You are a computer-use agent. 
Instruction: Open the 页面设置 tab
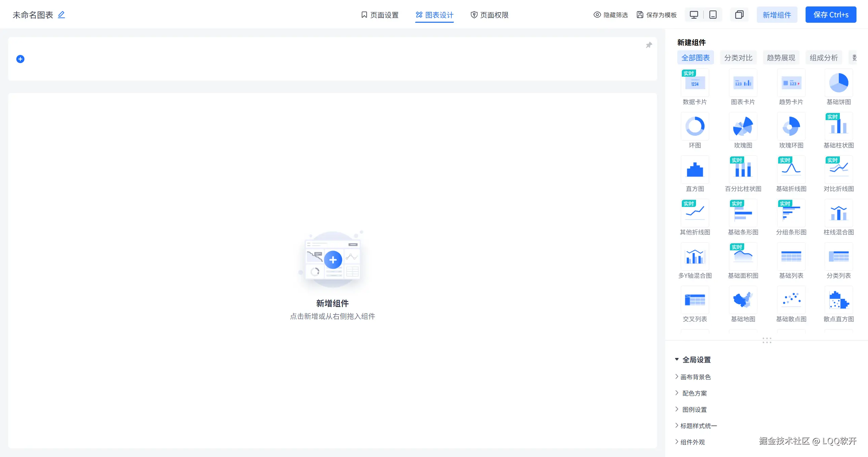click(x=380, y=15)
